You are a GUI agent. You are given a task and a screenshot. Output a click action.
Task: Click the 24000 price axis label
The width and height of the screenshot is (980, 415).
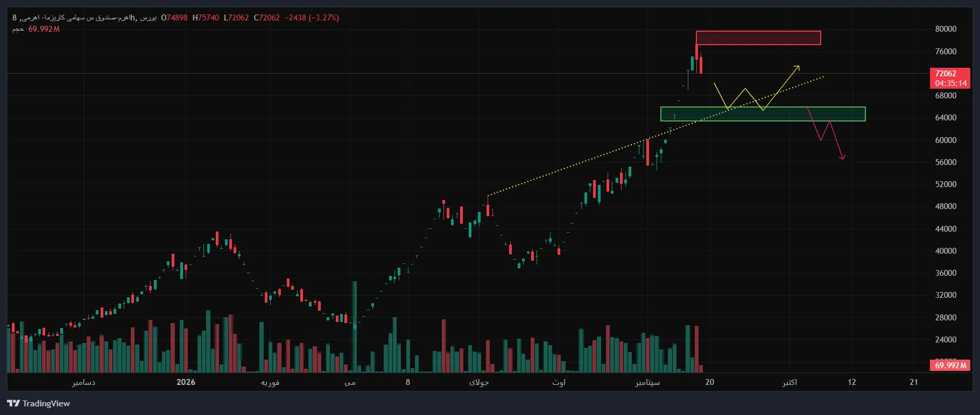pyautogui.click(x=946, y=340)
